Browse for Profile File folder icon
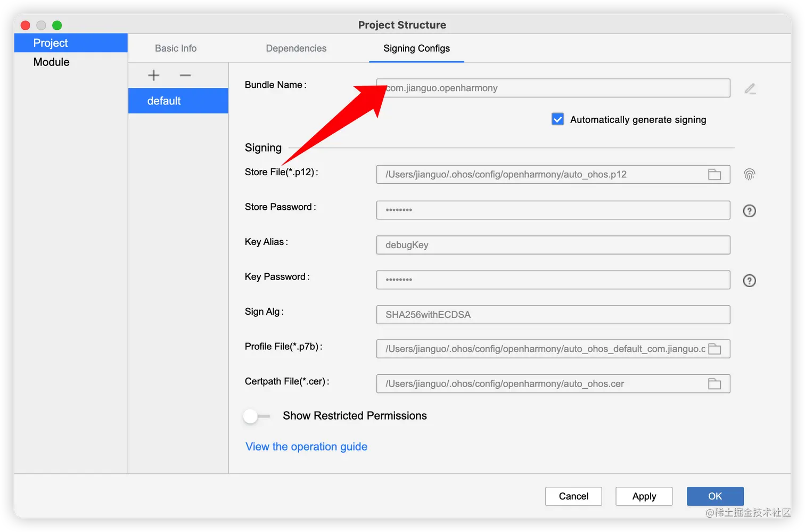Viewport: 805px width, 532px height. point(714,349)
